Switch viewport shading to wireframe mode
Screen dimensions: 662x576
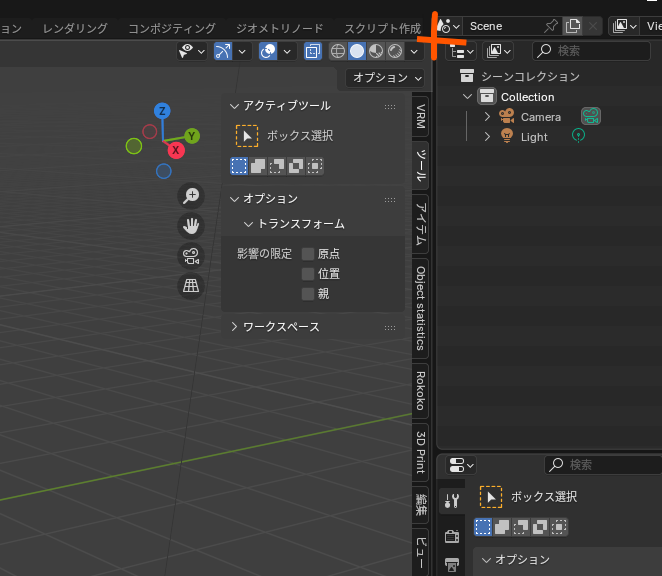tap(338, 51)
